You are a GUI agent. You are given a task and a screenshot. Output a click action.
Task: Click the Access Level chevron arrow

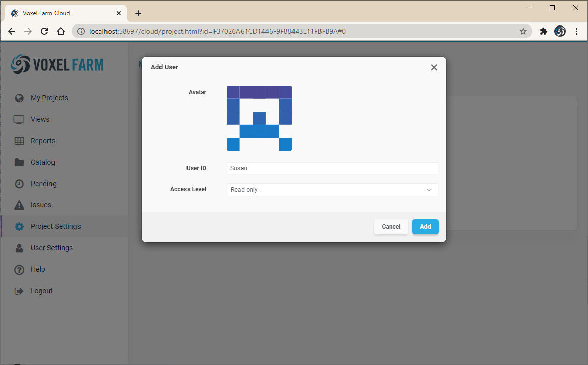(429, 190)
